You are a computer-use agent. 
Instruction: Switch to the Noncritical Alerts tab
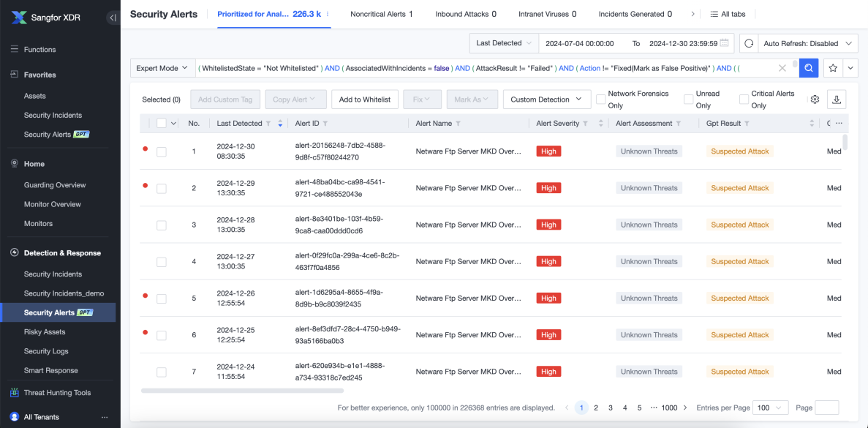click(382, 15)
